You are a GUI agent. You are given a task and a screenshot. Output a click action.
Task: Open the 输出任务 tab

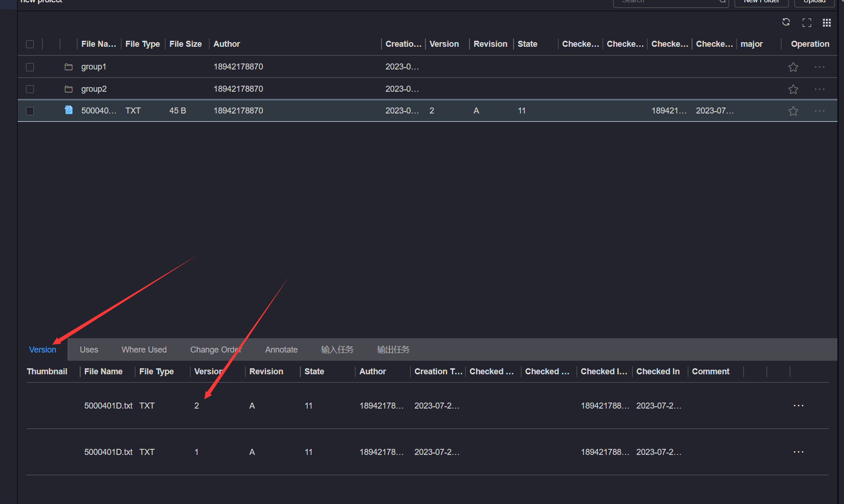[x=393, y=350]
